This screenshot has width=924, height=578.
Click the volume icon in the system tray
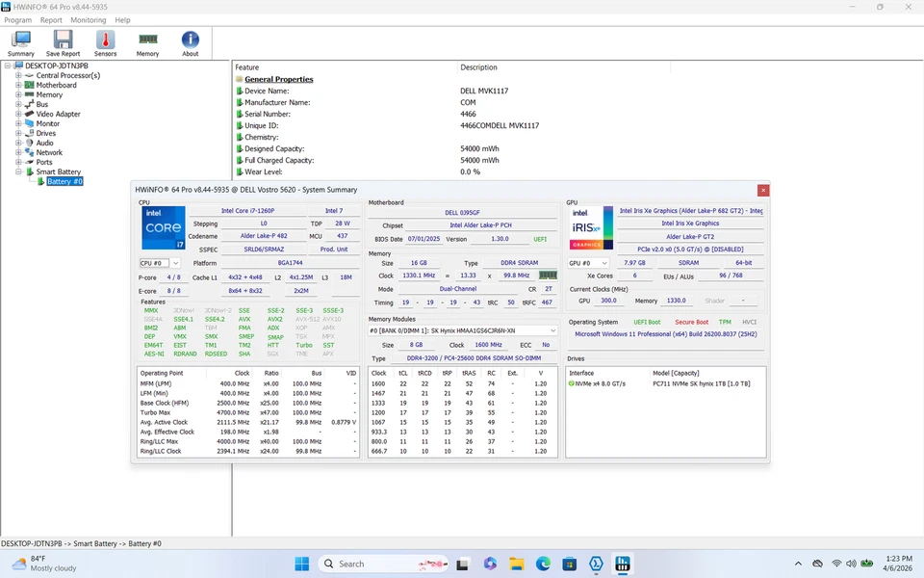[x=852, y=564]
